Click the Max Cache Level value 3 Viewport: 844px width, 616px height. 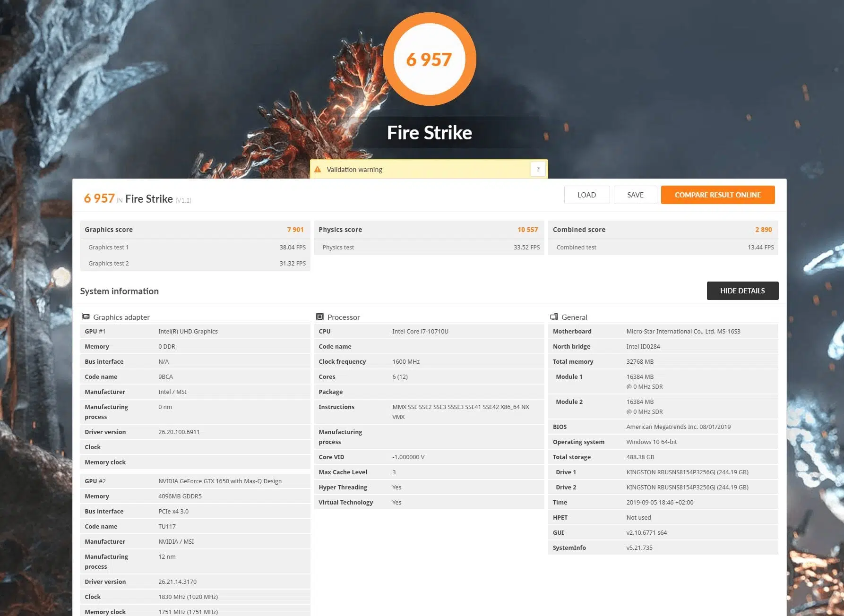394,472
